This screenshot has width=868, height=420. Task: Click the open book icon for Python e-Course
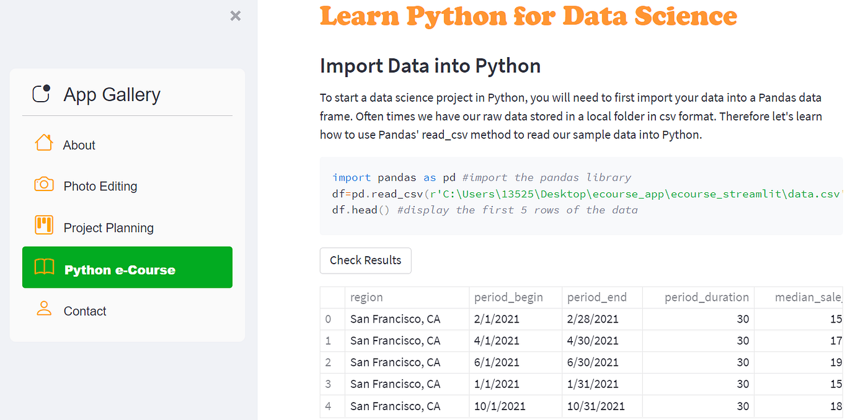(44, 267)
